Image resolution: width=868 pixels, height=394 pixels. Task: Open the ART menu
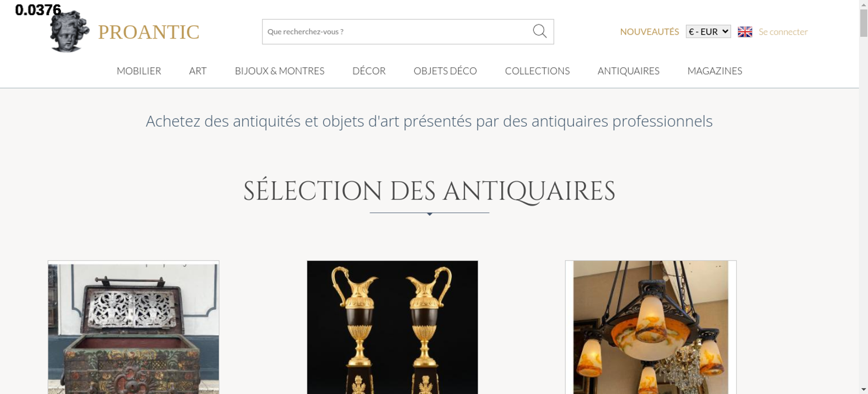198,71
